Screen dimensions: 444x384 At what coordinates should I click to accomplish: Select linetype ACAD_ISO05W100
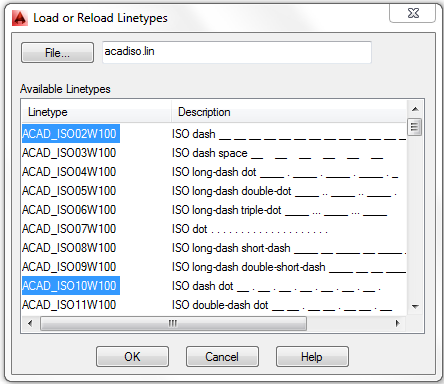69,191
